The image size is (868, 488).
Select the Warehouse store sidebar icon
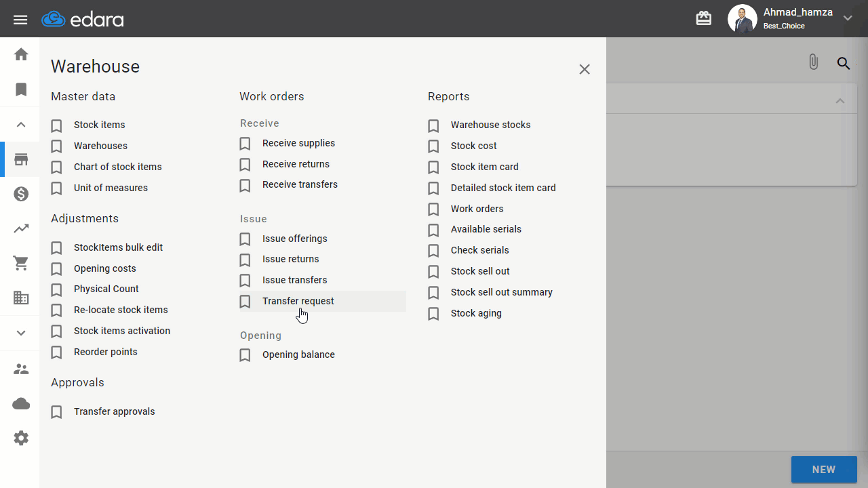pyautogui.click(x=21, y=160)
